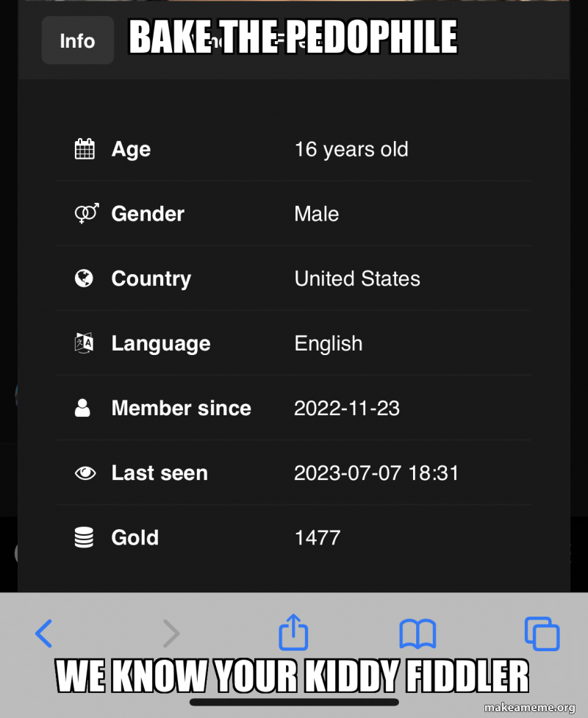588x718 pixels.
Task: Click the gender symbol icon
Action: coord(86,214)
